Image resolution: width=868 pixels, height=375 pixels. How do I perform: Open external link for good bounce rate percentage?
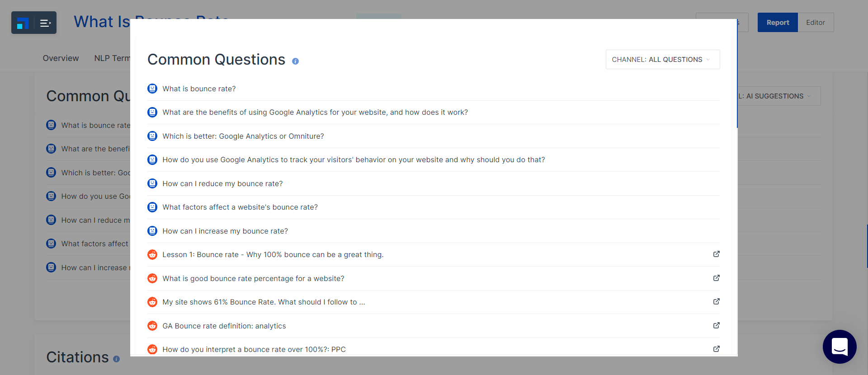point(716,278)
